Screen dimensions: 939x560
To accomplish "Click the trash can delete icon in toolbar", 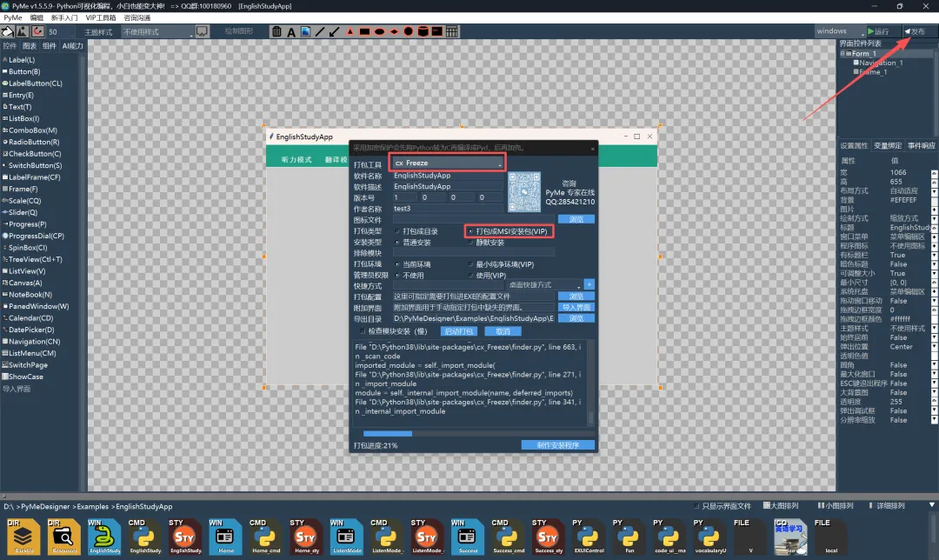I will (276, 32).
